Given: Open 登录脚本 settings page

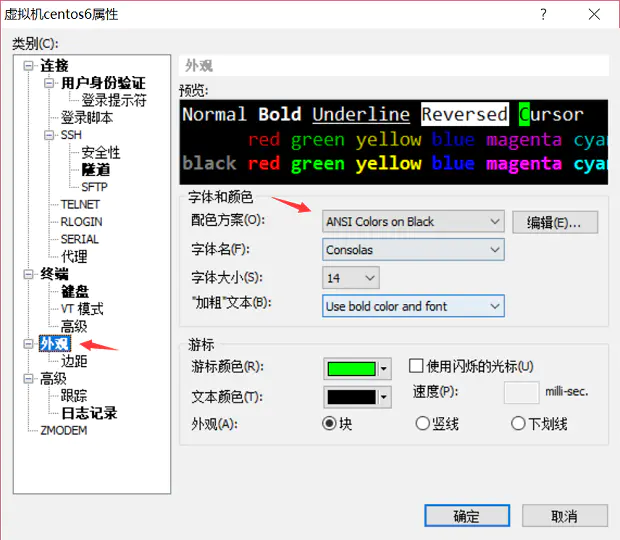Looking at the screenshot, I should tap(87, 118).
